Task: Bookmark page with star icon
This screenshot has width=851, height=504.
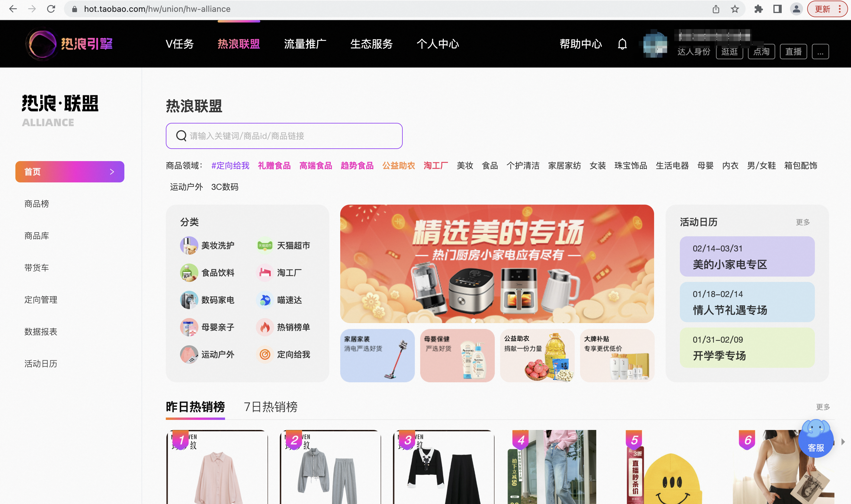Action: pyautogui.click(x=735, y=9)
